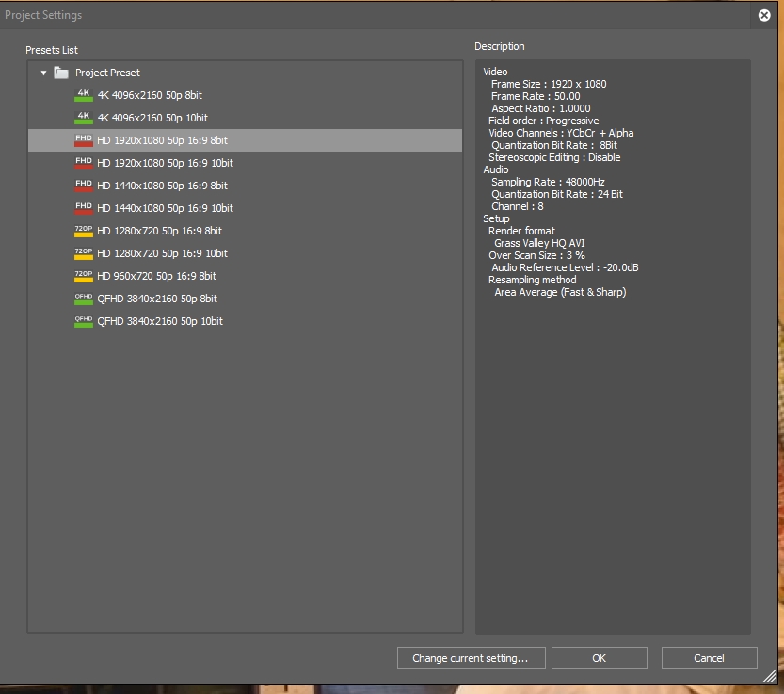The width and height of the screenshot is (784, 694).
Task: Click 'Channel : 8' audio line
Action: (x=517, y=206)
